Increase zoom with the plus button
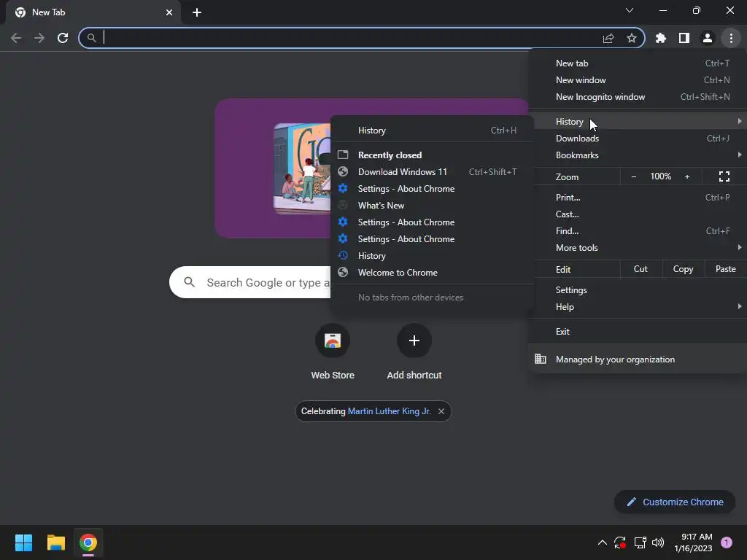747x560 pixels. click(x=687, y=176)
